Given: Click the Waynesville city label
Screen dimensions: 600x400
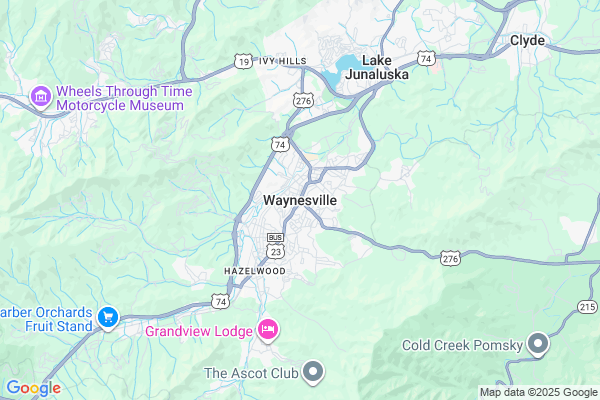Looking at the screenshot, I should tap(300, 200).
